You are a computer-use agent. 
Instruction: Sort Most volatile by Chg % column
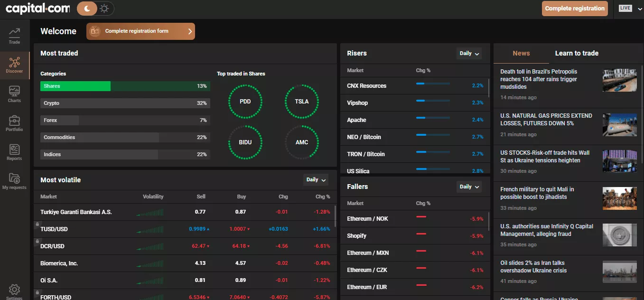pyautogui.click(x=323, y=197)
